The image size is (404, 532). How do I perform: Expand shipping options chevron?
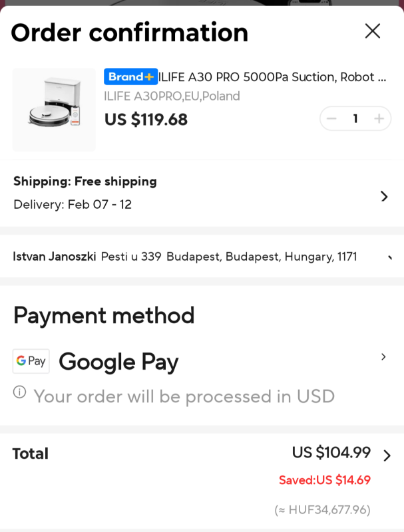384,196
